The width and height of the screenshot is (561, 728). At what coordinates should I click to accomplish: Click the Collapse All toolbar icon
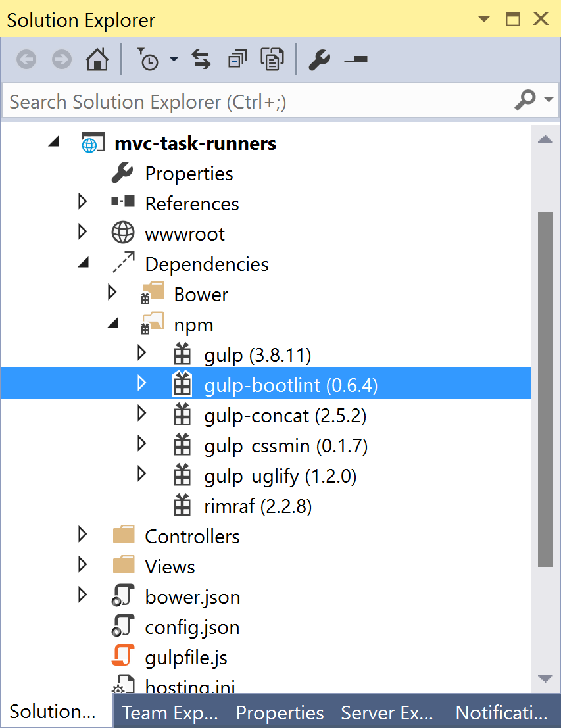236,60
